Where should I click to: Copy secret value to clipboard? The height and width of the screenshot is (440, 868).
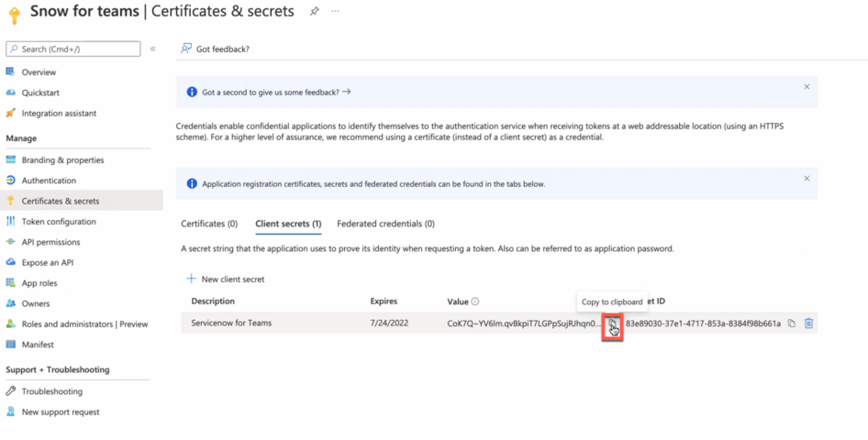coord(612,326)
